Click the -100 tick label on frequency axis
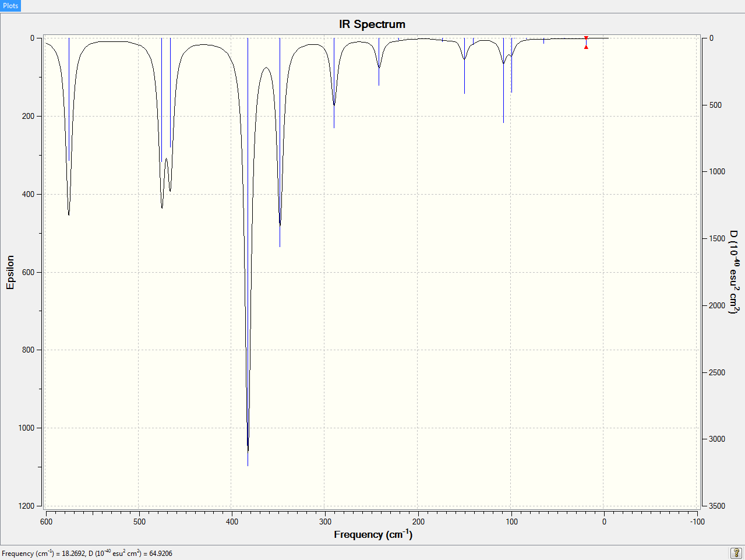The image size is (745, 560). (x=697, y=522)
